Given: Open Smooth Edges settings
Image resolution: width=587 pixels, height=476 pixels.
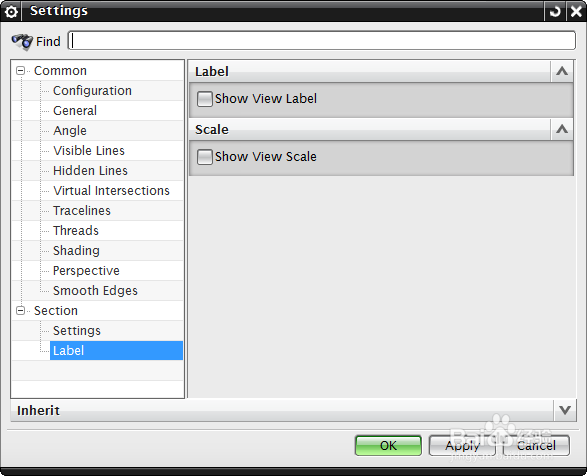Looking at the screenshot, I should pos(95,291).
